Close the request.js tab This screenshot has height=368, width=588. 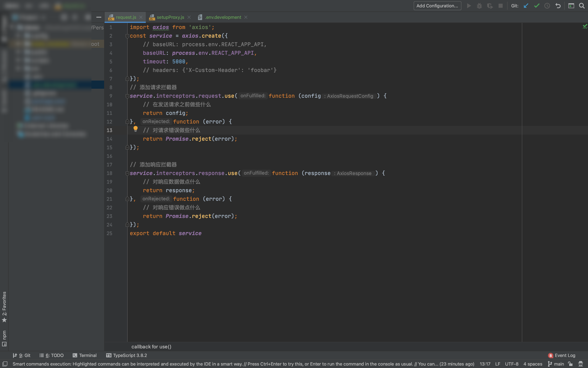(141, 17)
